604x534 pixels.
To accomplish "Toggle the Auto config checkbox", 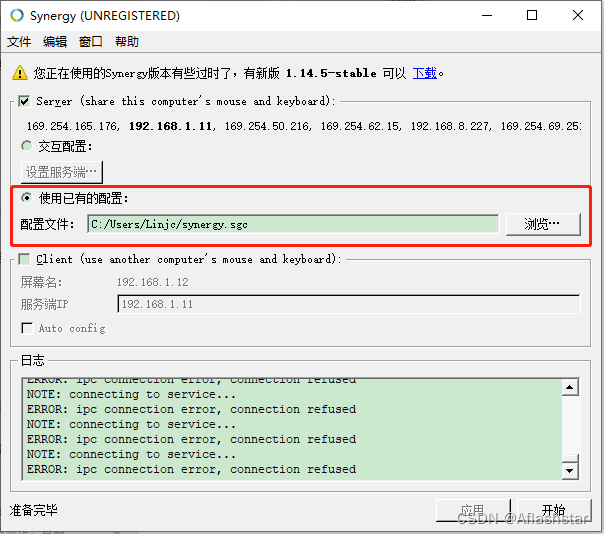I will [x=27, y=328].
